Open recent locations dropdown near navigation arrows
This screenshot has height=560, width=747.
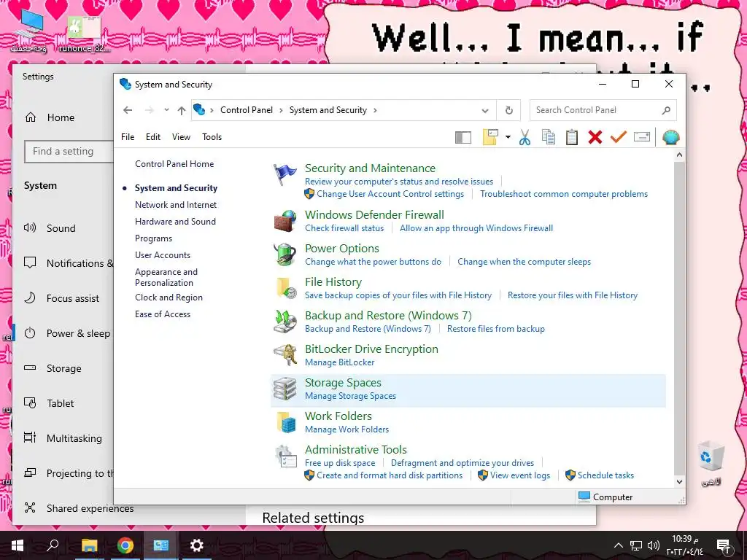point(166,110)
